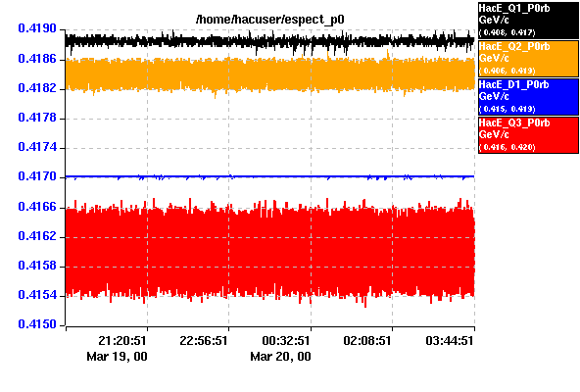Click the Mar 20, 00 date label
The height and width of the screenshot is (392, 580).
280,357
